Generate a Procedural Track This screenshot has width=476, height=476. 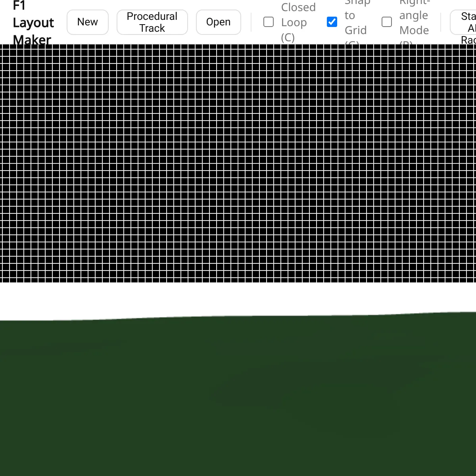(x=152, y=22)
